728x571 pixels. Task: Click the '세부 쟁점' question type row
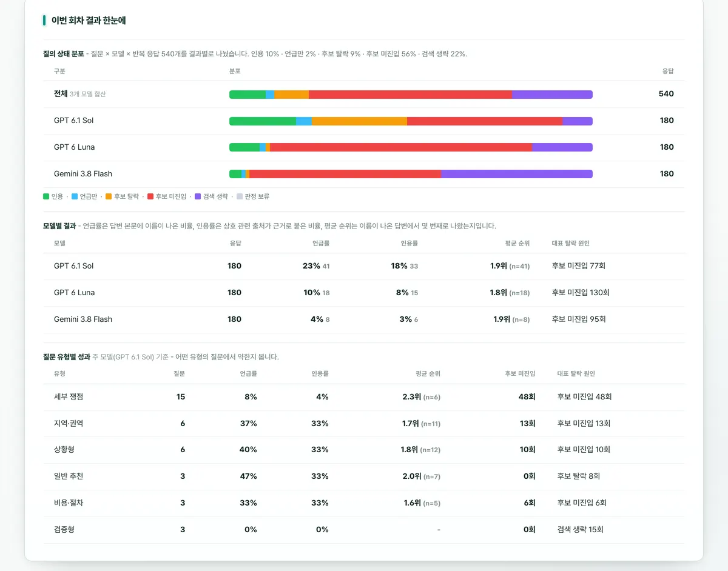point(364,397)
